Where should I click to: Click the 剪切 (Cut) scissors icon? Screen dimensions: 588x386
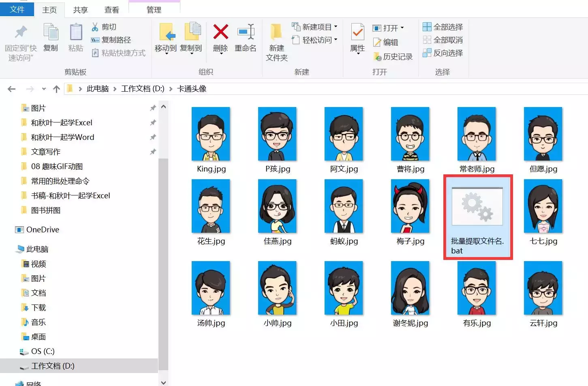point(95,27)
